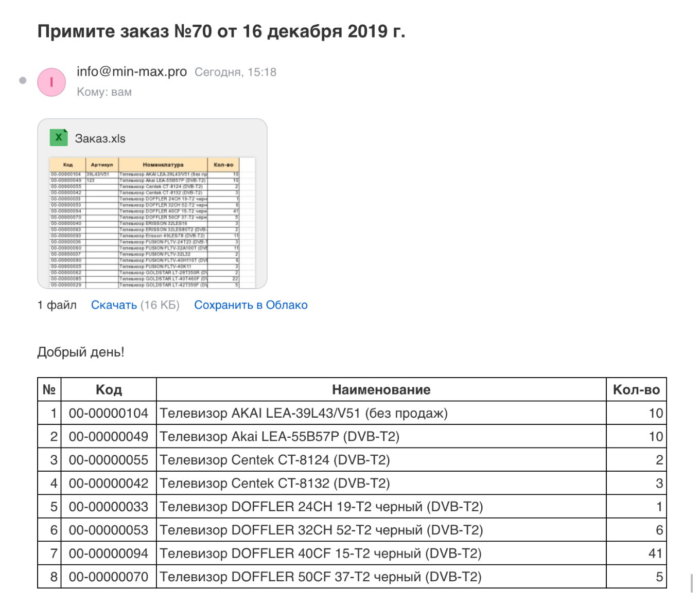The image size is (700, 607).
Task: Click code cell 00-00000094
Action: coord(109,554)
